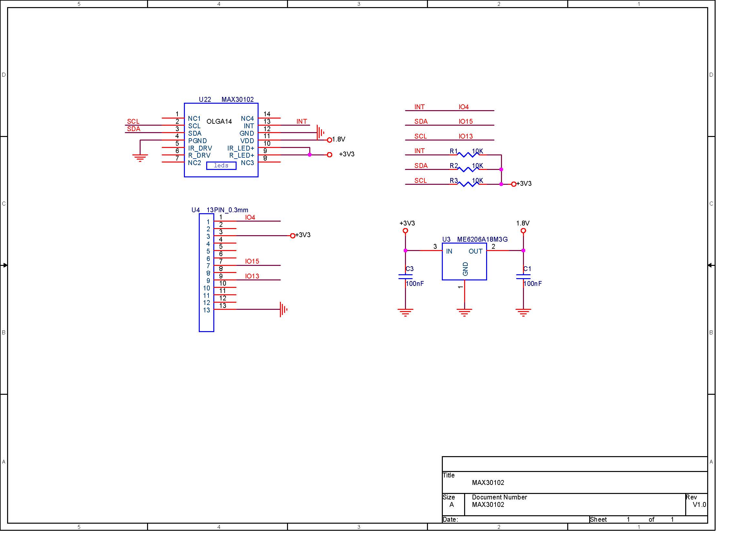Click the SCL net label left of U22
The image size is (756, 534).
point(133,121)
